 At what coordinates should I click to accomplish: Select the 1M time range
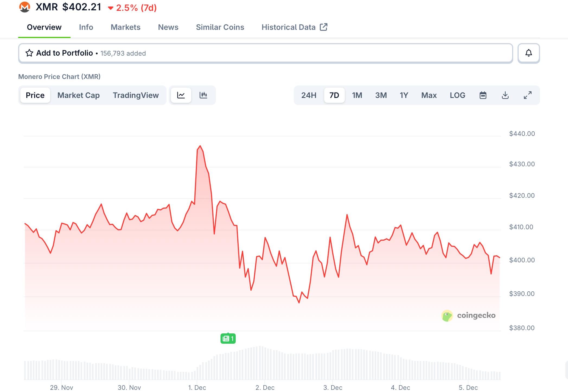click(x=357, y=95)
